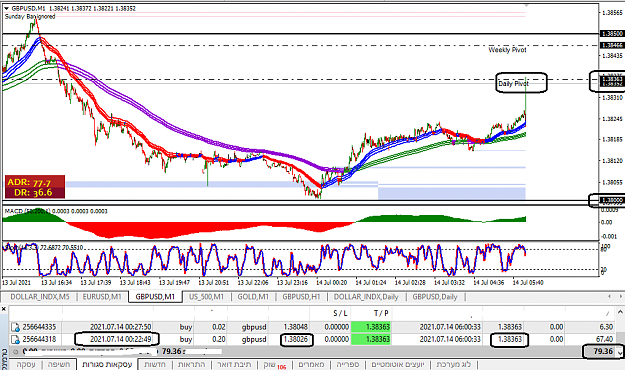Viewport: 625px width, 370px height.
Task: Open the חשיפה terminal tab
Action: [59, 364]
